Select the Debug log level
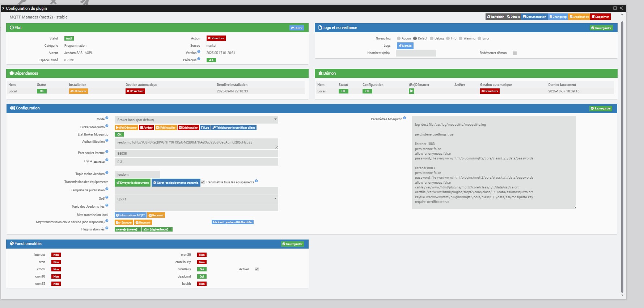 [x=432, y=38]
